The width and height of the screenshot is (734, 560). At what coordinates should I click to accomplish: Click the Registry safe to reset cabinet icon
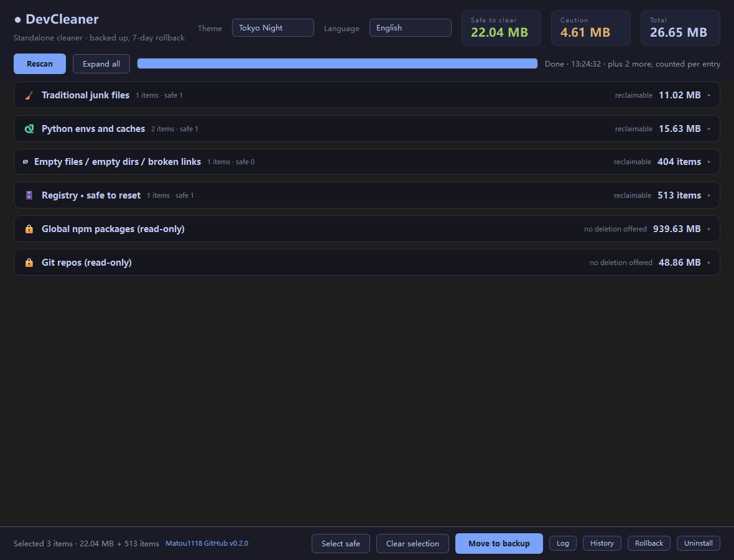(29, 195)
